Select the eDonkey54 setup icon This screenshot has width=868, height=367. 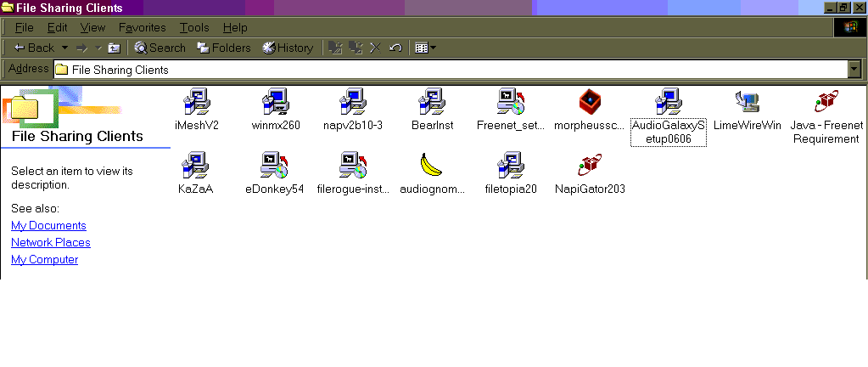coord(275,165)
